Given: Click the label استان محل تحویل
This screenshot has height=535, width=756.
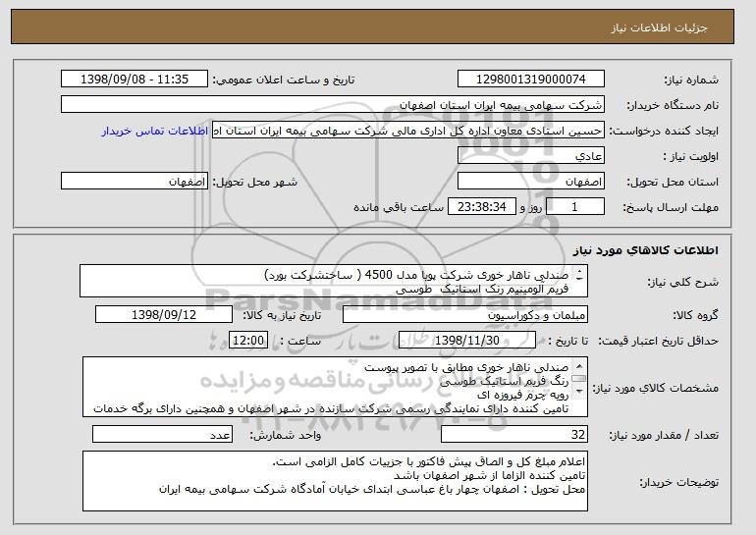Looking at the screenshot, I should click(x=673, y=182).
